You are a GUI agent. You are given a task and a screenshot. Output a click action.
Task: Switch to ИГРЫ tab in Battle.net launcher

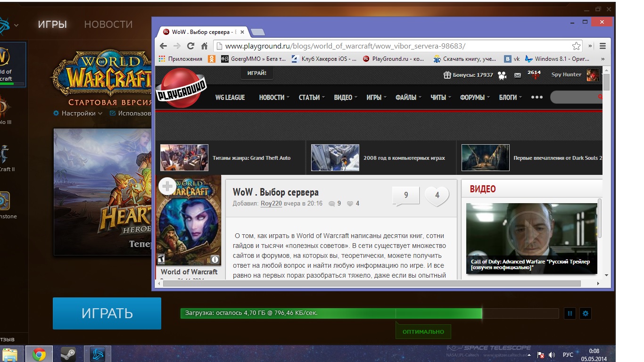pyautogui.click(x=52, y=25)
